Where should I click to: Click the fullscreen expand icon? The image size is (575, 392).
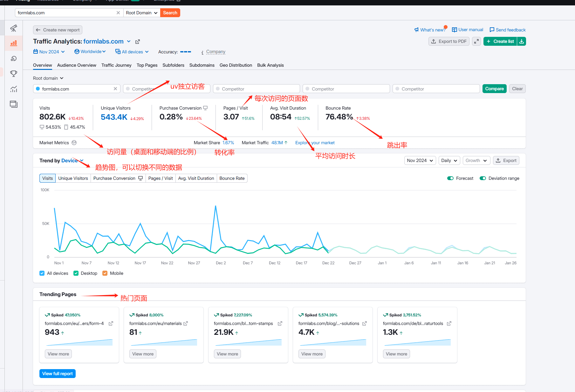(x=476, y=41)
